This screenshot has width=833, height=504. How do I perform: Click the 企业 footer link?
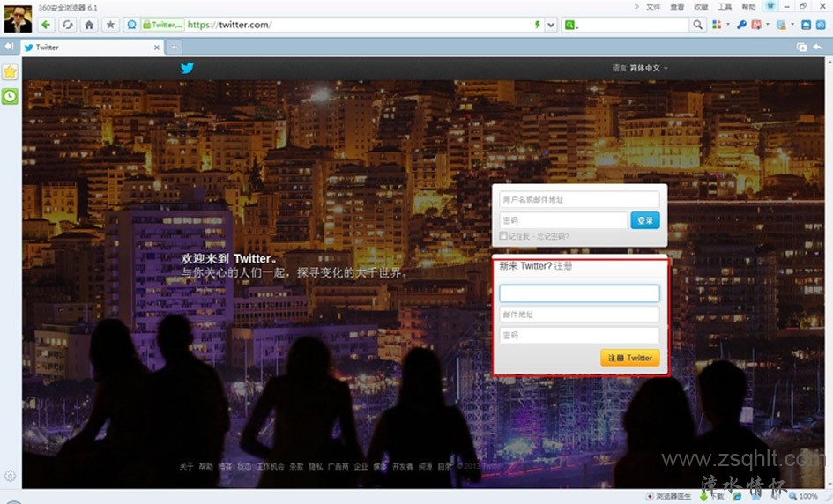[x=361, y=466]
